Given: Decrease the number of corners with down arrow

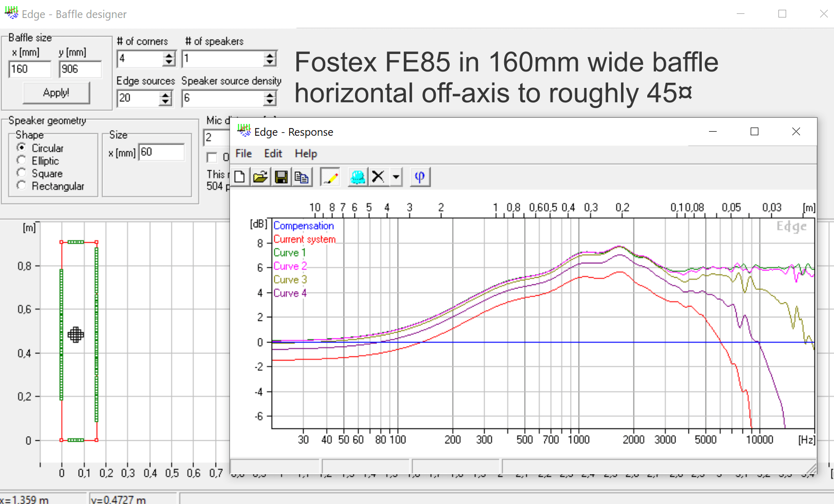Looking at the screenshot, I should (169, 63).
